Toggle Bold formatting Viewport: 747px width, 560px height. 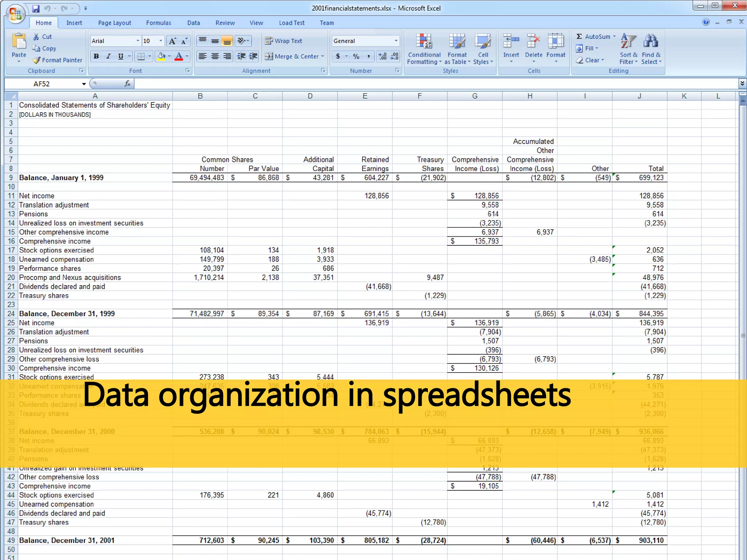click(x=96, y=56)
